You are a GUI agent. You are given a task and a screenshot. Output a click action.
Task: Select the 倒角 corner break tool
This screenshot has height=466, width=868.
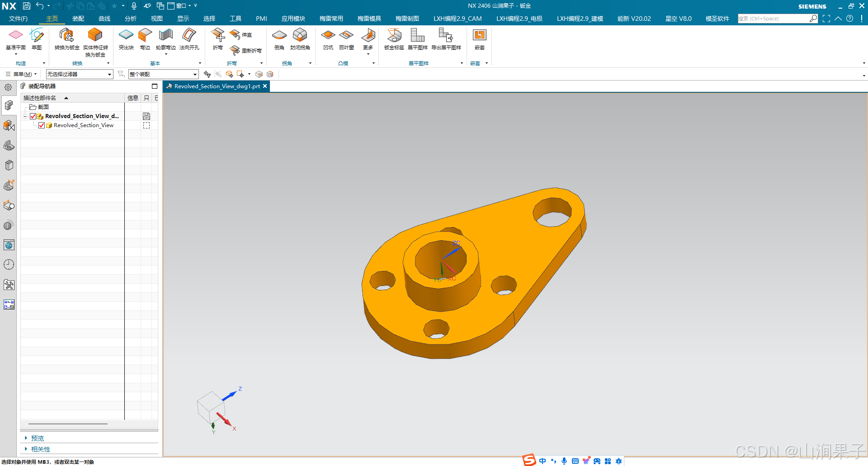click(x=279, y=39)
